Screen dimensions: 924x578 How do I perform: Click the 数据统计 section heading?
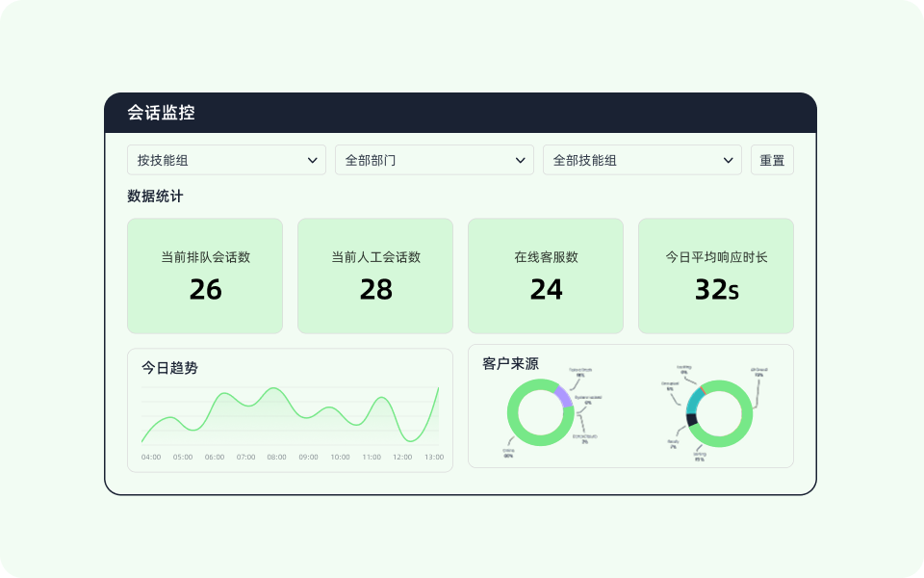pyautogui.click(x=151, y=197)
